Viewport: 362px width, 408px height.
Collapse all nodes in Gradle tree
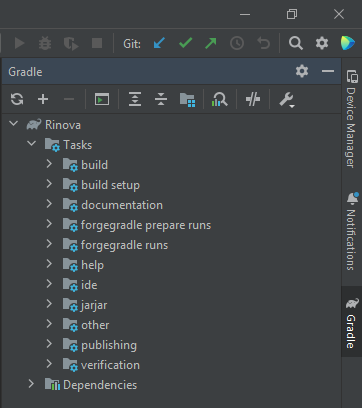coord(161,99)
